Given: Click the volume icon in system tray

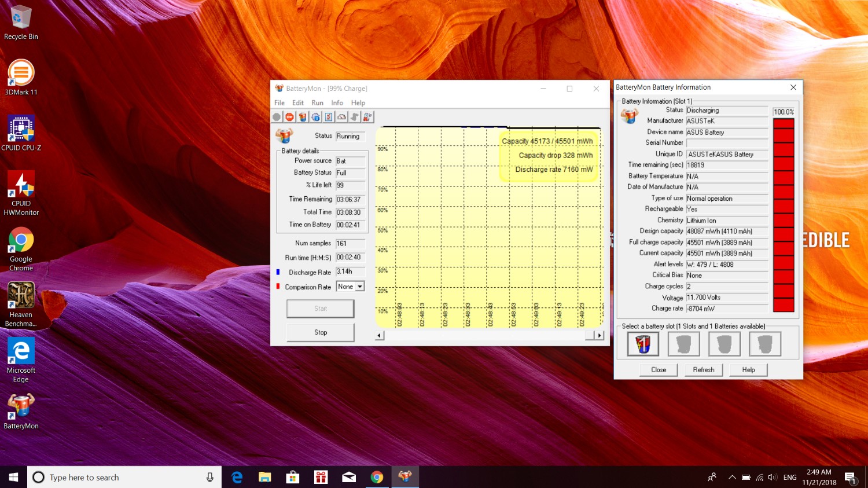Looking at the screenshot, I should tap(773, 478).
